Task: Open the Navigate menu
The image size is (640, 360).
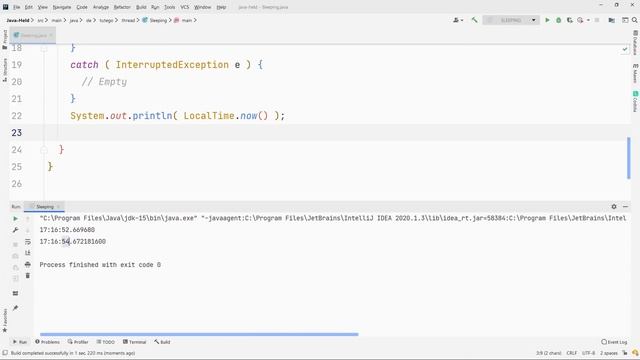Action: coord(62,7)
